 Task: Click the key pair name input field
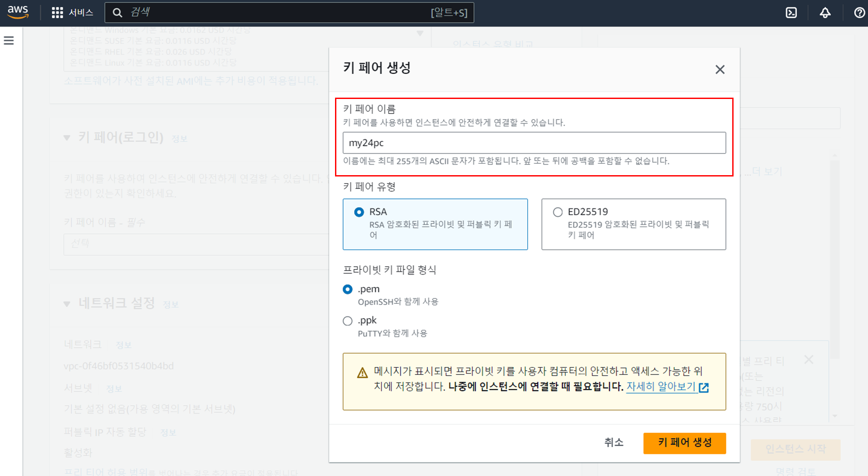534,143
